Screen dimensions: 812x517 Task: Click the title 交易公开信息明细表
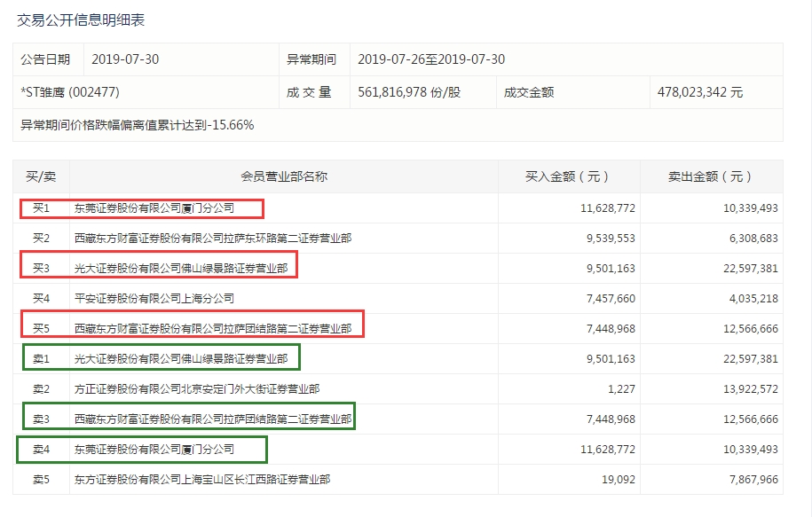coord(81,20)
